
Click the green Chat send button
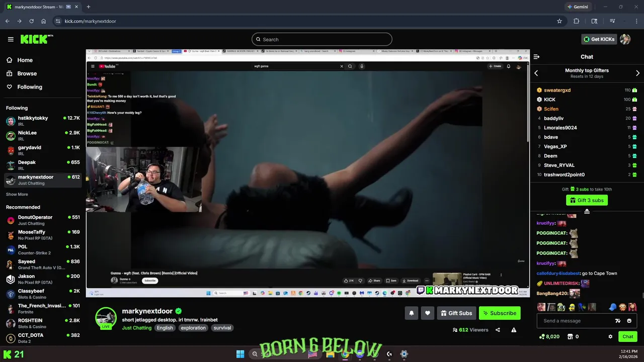click(x=627, y=336)
